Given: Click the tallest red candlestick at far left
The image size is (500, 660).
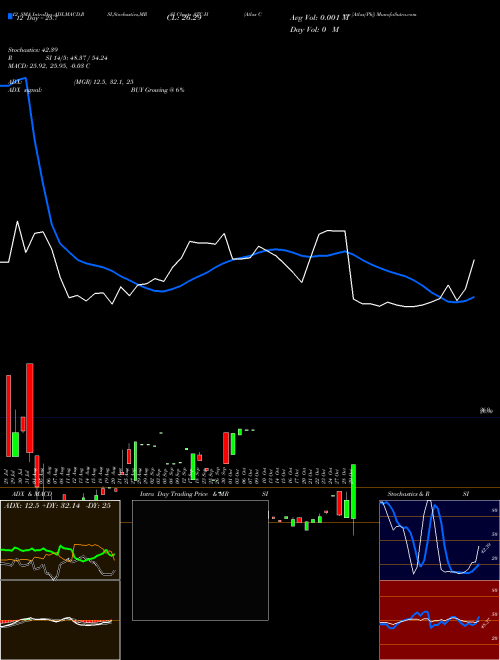Looking at the screenshot, I should pos(29,407).
